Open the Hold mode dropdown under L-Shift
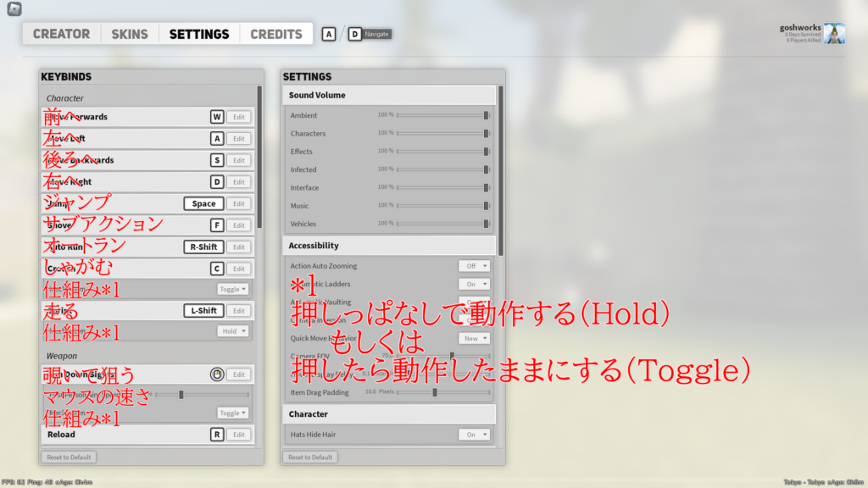868x488 pixels. [233, 331]
